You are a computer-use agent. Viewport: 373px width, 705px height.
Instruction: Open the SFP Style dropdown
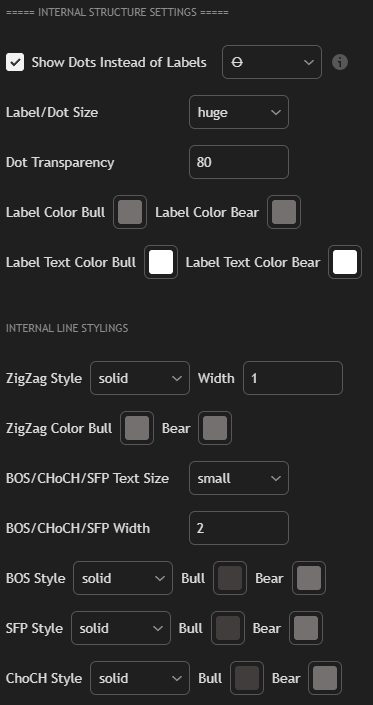121,628
